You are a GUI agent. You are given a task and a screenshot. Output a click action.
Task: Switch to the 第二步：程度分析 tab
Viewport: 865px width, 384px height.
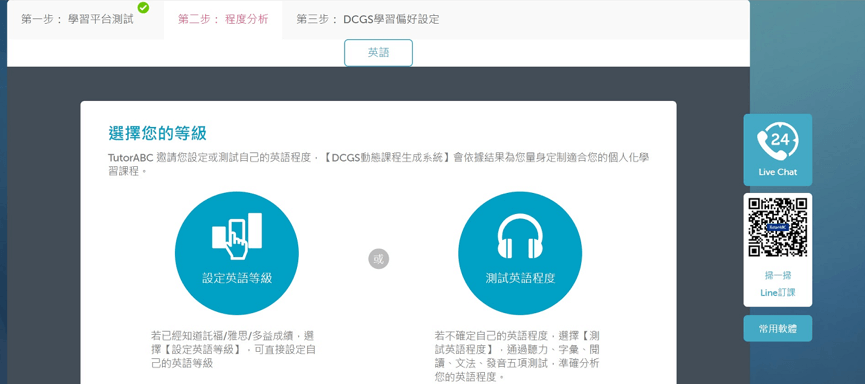tap(223, 20)
